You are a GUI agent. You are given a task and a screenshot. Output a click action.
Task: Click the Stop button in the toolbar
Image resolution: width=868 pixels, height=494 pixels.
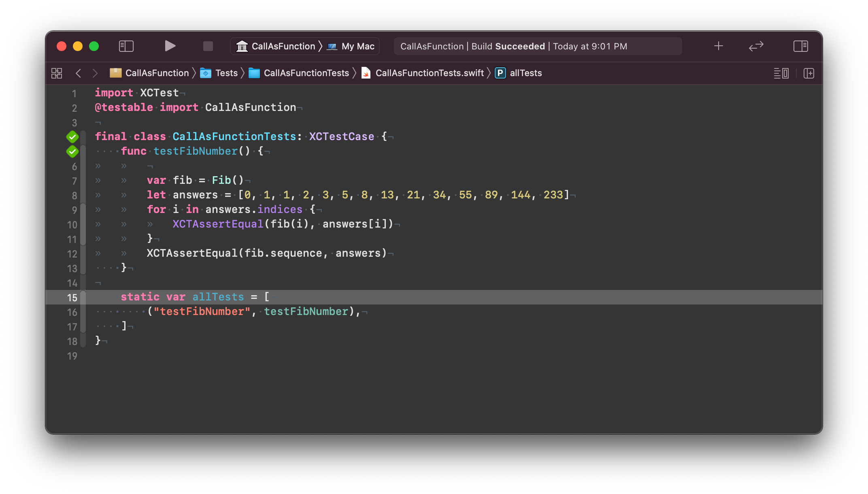[x=208, y=46]
